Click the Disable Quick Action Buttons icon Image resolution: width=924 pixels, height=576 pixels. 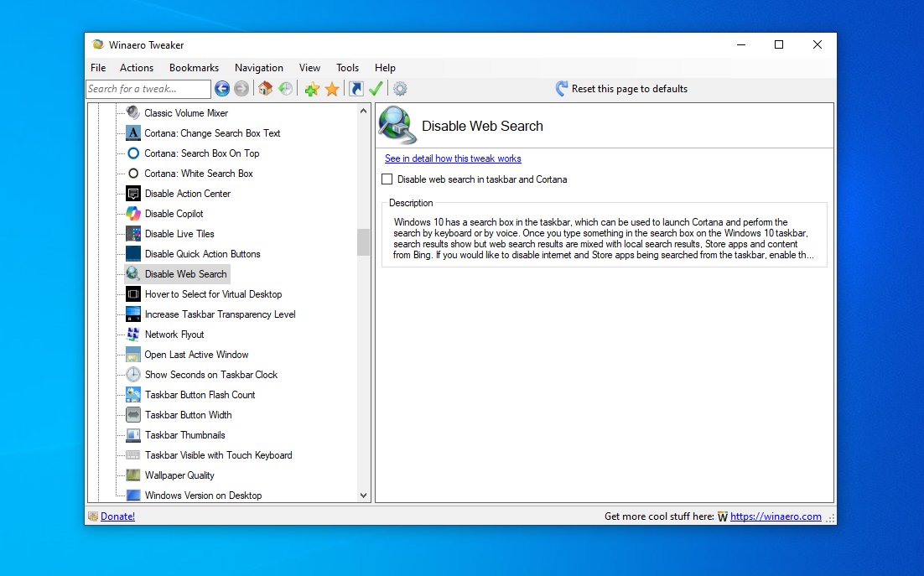(x=133, y=254)
